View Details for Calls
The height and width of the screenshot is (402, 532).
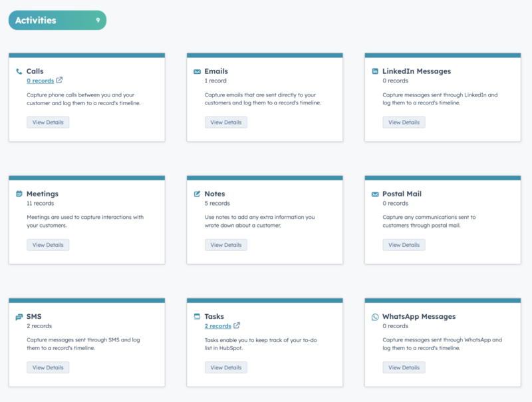pyautogui.click(x=48, y=122)
